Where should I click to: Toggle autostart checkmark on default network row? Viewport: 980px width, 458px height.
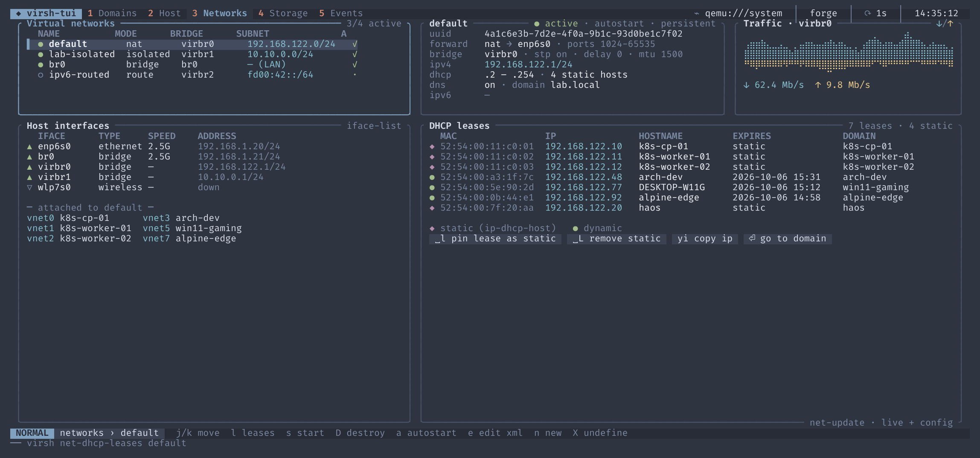pyautogui.click(x=355, y=44)
